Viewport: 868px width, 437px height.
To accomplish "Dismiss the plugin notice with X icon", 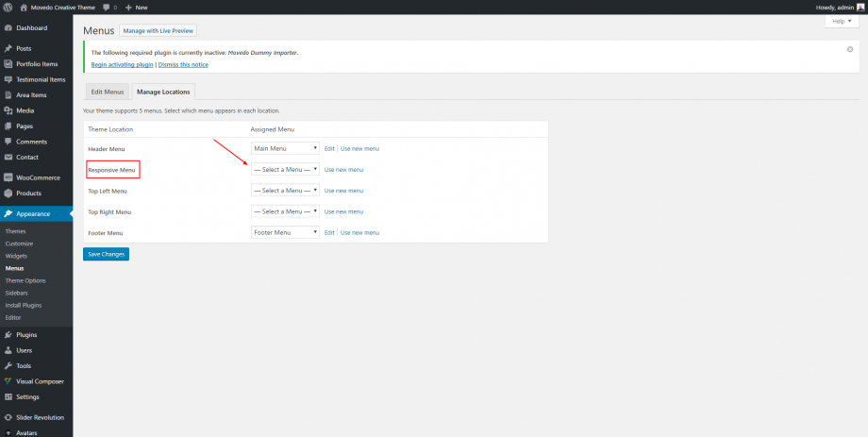I will (851, 48).
